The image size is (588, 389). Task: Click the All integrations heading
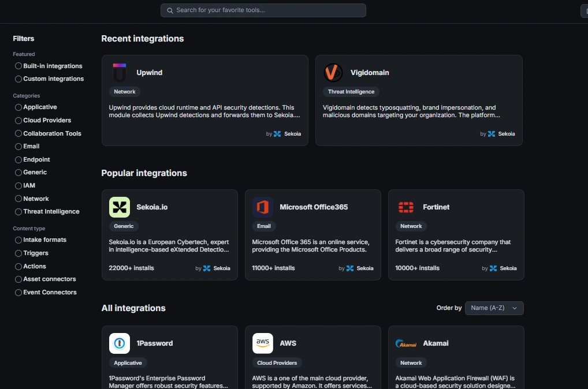pos(133,308)
